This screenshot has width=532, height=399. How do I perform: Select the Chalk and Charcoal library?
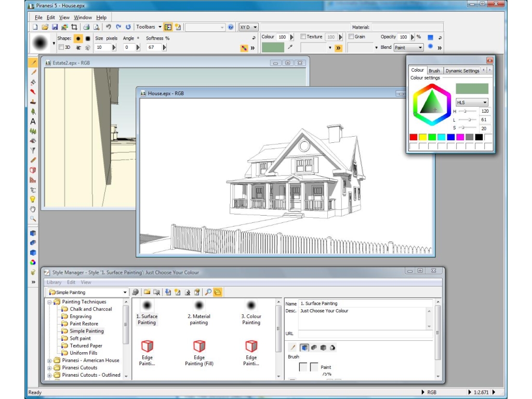click(x=90, y=309)
